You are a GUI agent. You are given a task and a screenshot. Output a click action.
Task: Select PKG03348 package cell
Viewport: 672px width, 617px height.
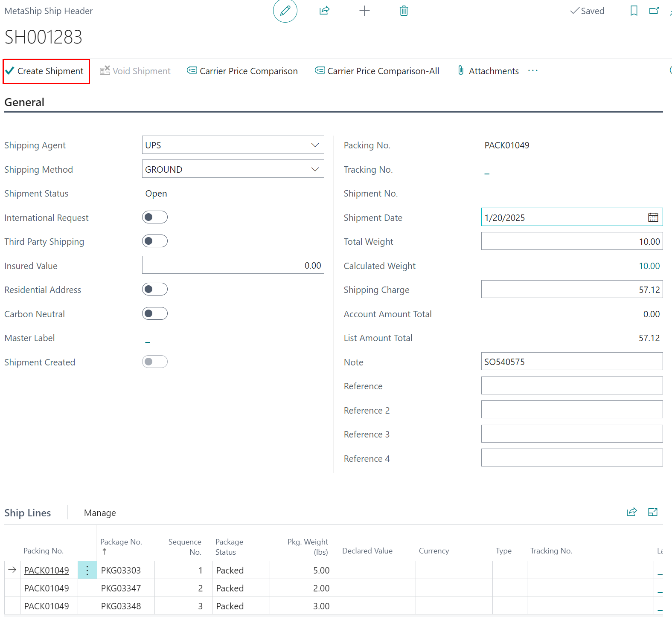[126, 606]
